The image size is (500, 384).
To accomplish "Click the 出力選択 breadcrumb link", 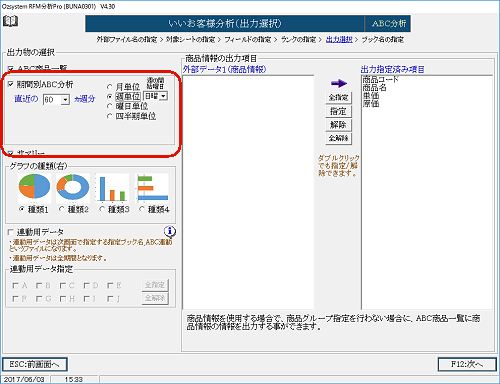I will tap(339, 39).
